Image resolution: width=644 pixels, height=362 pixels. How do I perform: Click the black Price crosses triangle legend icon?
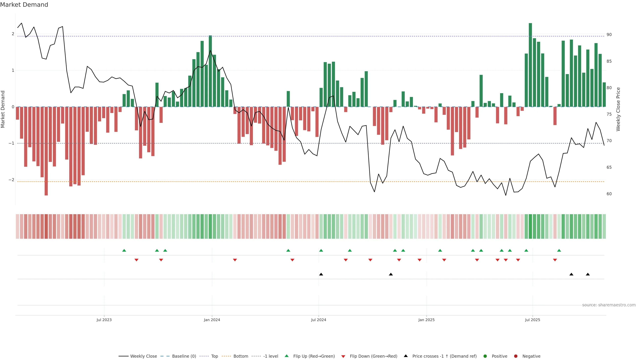406,356
